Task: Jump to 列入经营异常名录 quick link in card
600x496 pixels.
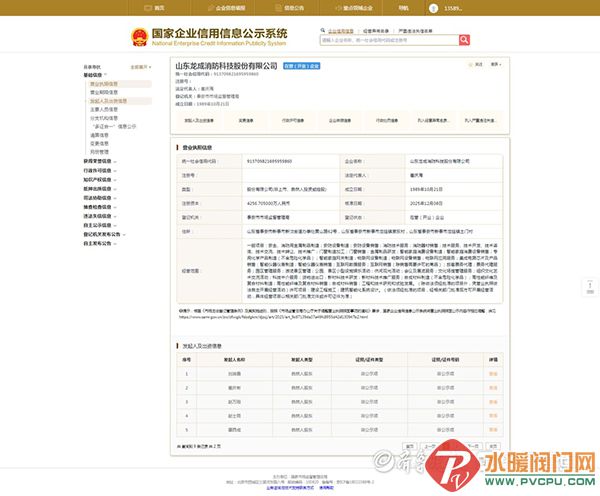Action: (x=434, y=121)
